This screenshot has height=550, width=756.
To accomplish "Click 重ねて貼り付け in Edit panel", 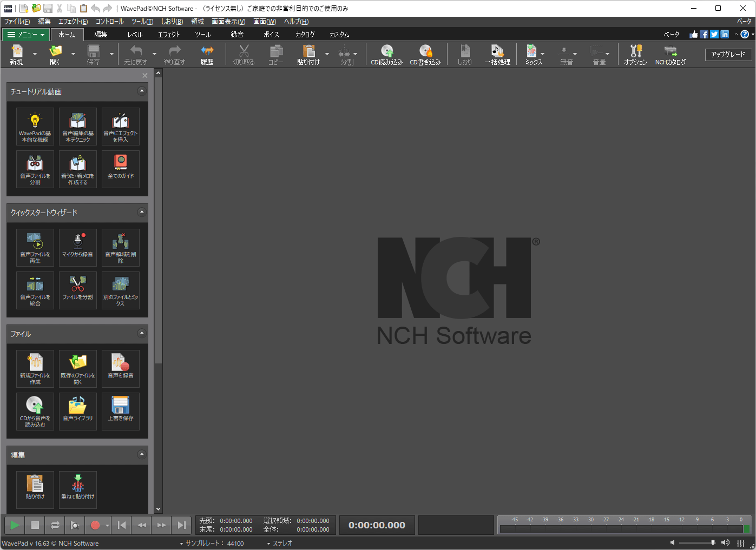I will coord(78,490).
